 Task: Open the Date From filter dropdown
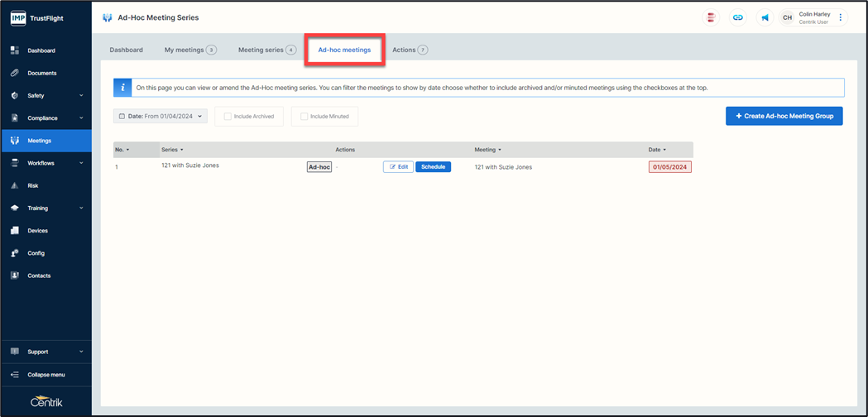(161, 117)
